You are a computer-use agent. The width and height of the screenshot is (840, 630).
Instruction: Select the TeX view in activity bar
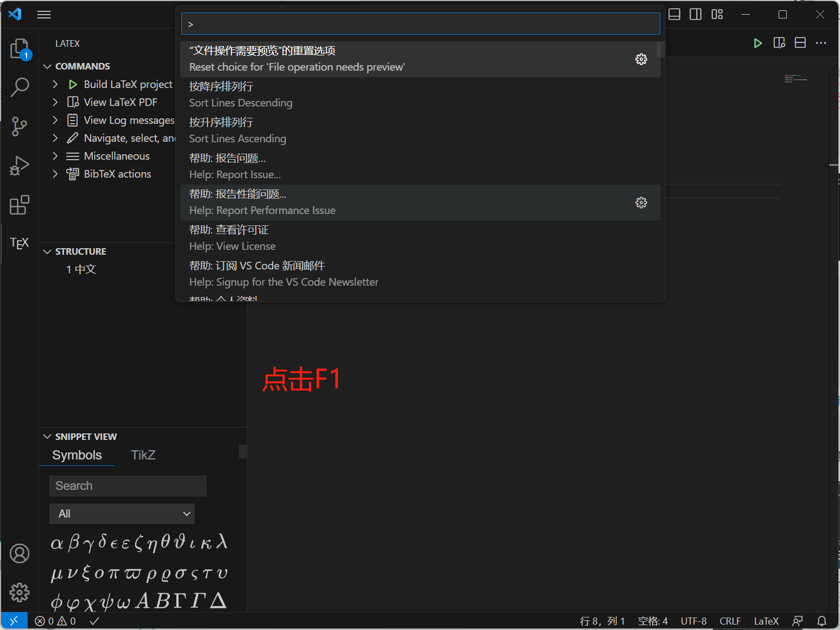click(x=20, y=243)
